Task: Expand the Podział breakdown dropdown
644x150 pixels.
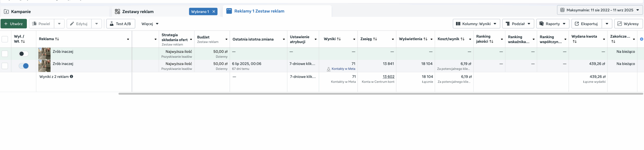Action: 518,24
